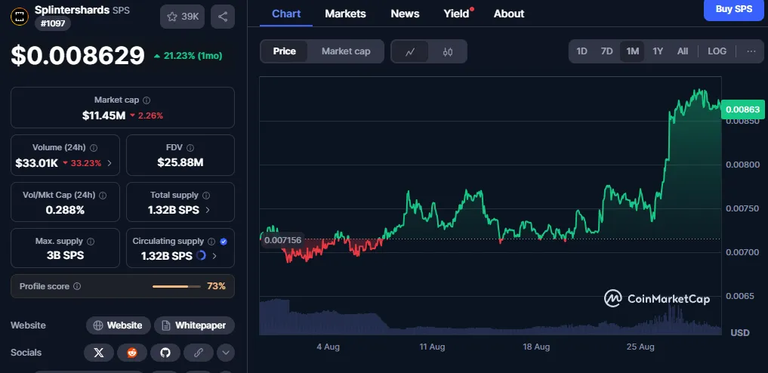Enable LOG scale on the chart

[x=717, y=51]
